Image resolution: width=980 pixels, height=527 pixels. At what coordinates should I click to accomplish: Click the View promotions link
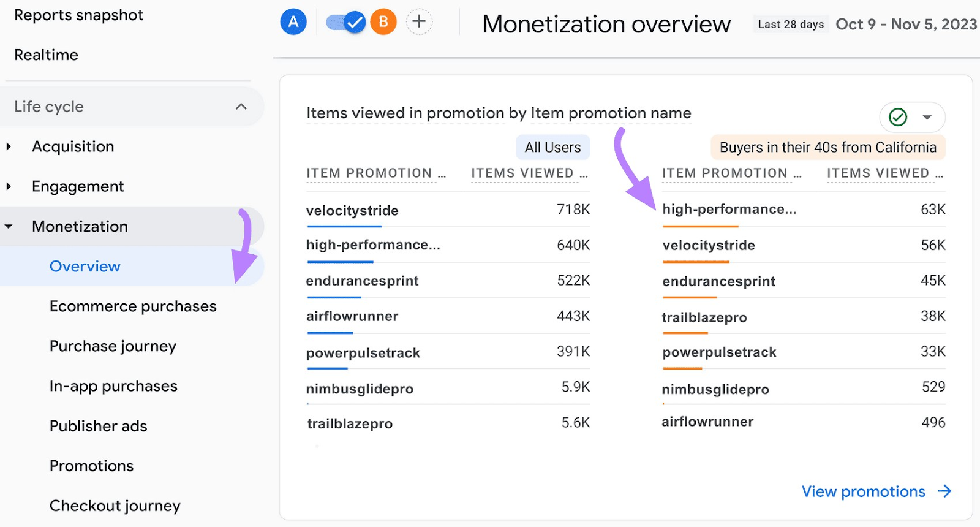coord(863,491)
